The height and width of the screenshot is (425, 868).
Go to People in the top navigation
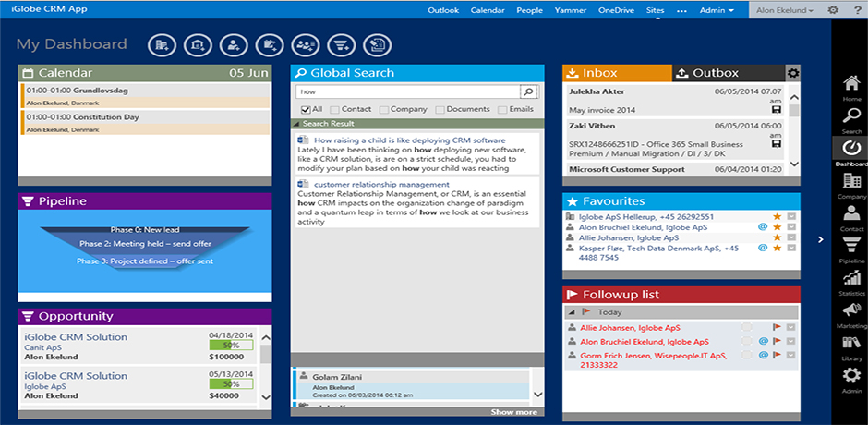(530, 10)
